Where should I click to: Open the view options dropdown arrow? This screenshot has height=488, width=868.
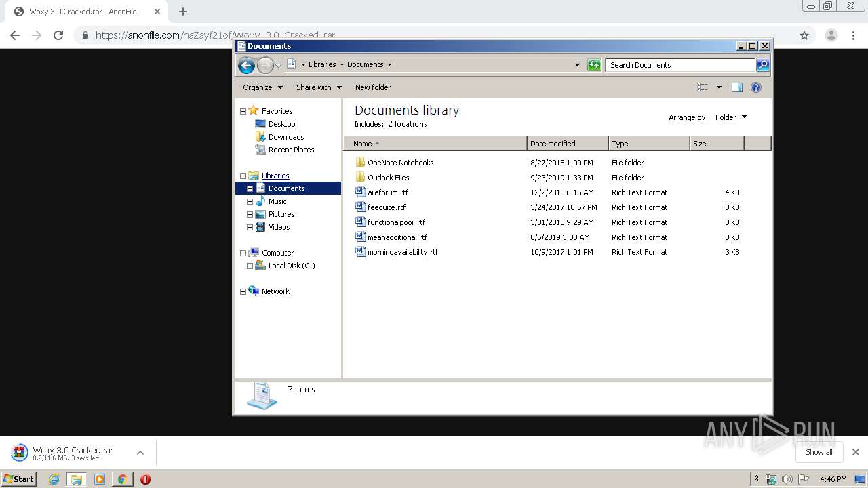[x=719, y=87]
